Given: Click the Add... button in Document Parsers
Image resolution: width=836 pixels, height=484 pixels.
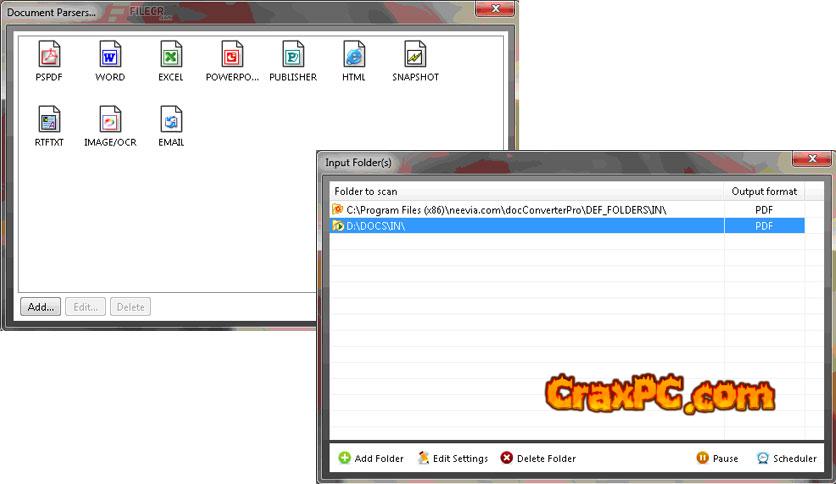Looking at the screenshot, I should (41, 307).
